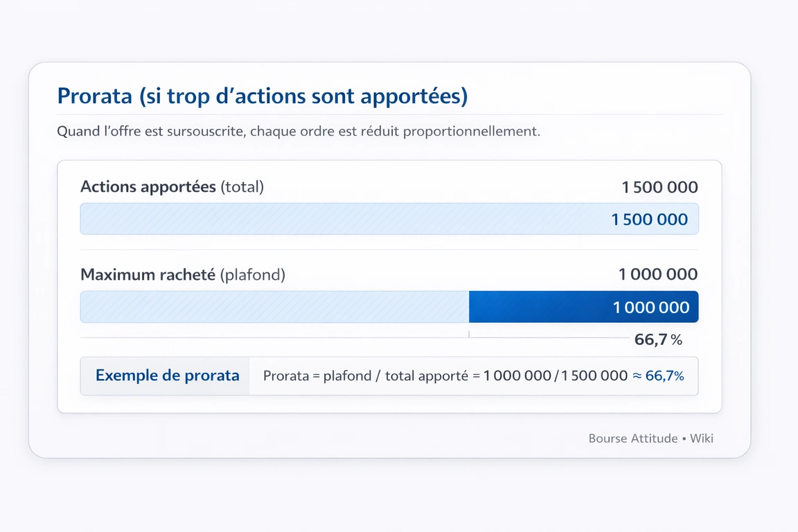
Task: Click the blue "≈ 66,7%" formula result
Action: (x=658, y=376)
